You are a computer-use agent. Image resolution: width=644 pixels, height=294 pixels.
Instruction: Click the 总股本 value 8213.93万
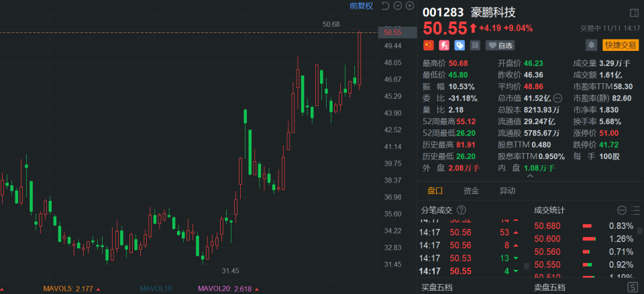point(541,110)
